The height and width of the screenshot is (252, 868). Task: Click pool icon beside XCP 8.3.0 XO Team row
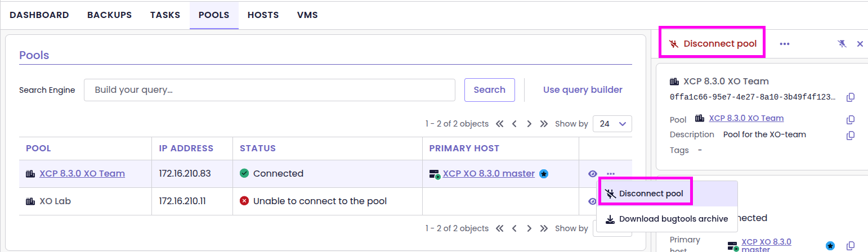pos(30,174)
